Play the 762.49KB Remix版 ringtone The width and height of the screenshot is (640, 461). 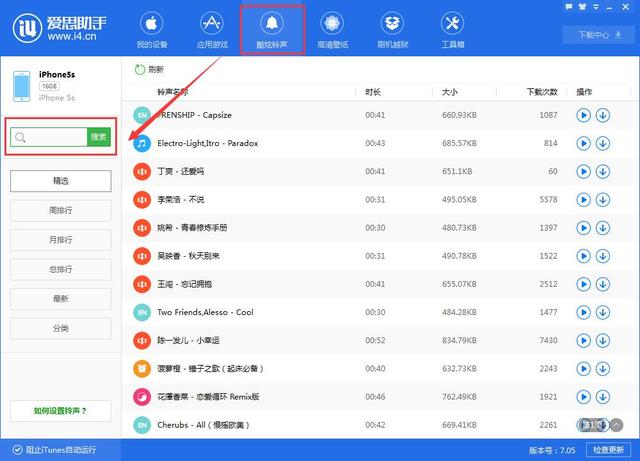click(584, 397)
